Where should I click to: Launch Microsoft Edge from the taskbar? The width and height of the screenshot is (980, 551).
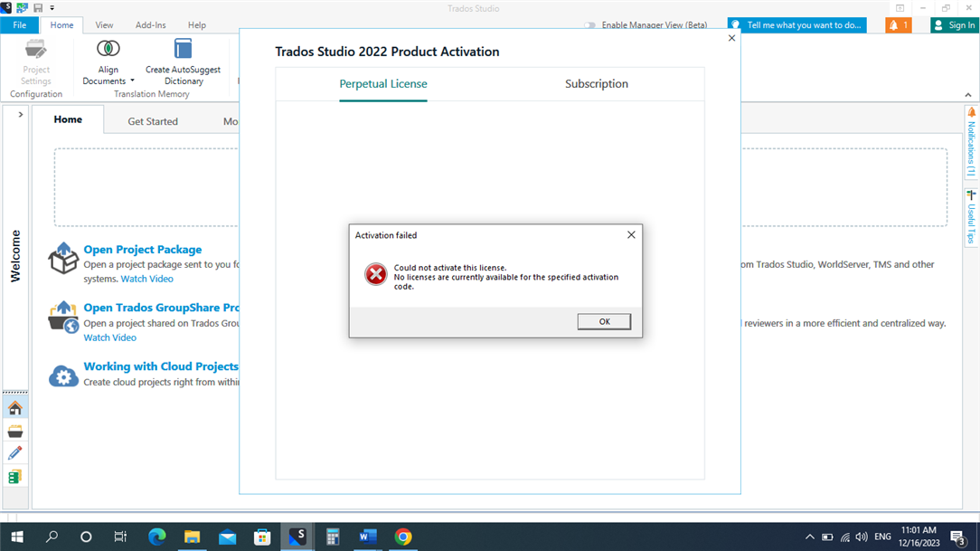[157, 537]
